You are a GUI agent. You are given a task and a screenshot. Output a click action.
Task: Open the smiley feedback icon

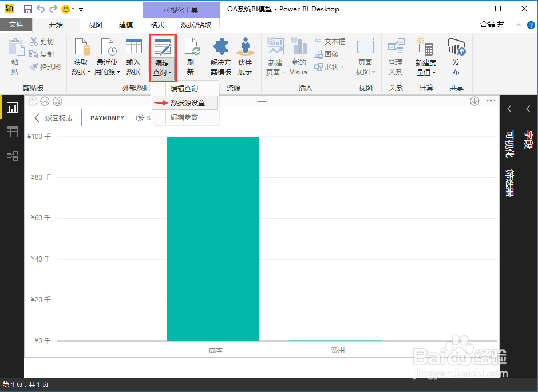click(66, 9)
